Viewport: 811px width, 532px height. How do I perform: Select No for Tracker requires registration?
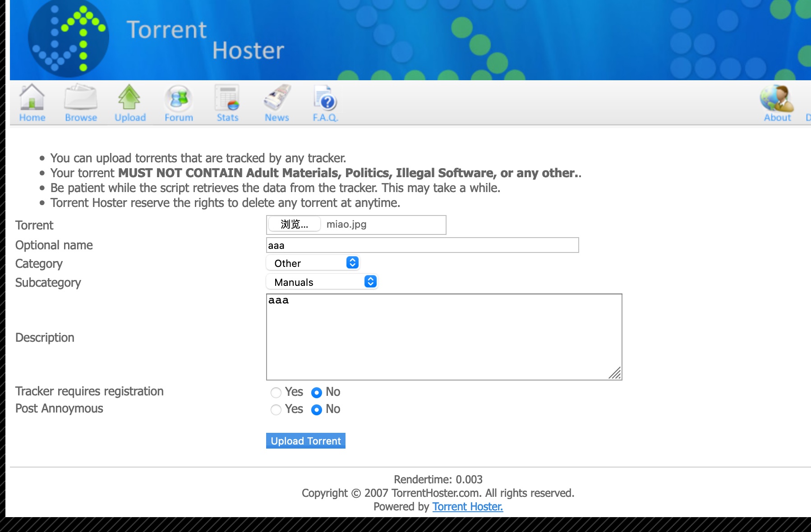(317, 393)
